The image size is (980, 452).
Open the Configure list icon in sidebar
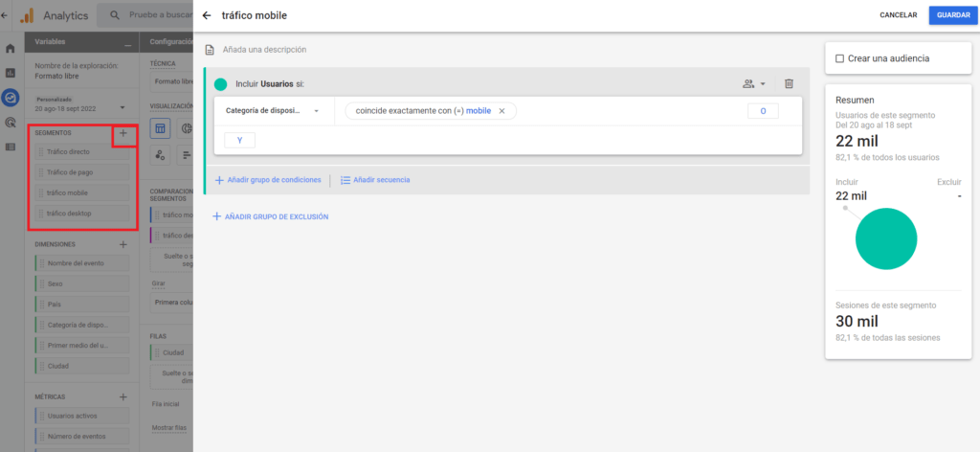[10, 147]
